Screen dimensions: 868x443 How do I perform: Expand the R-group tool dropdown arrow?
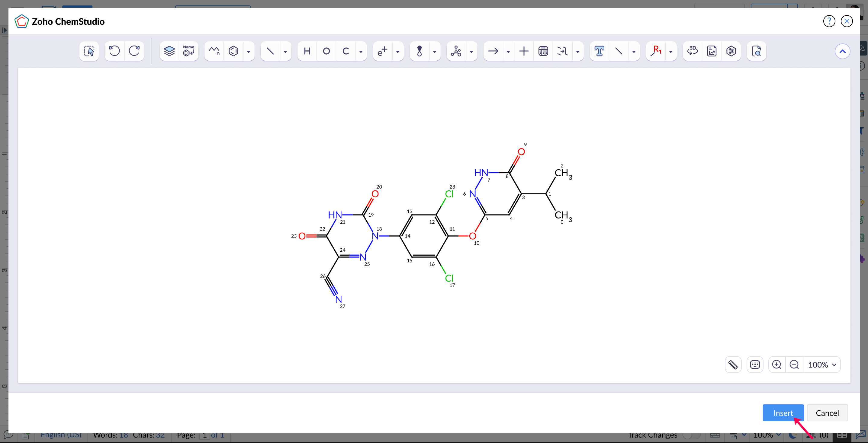click(671, 52)
